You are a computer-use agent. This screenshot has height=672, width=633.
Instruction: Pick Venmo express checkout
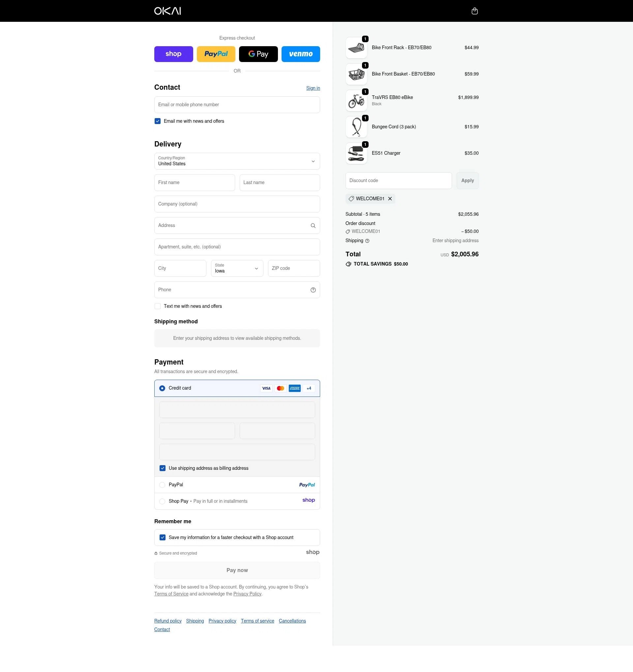pos(300,54)
